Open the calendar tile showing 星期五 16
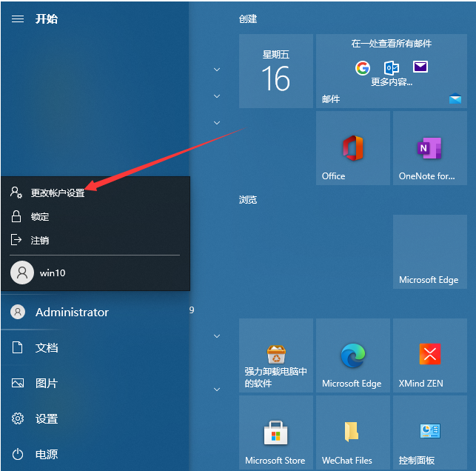This screenshot has width=476, height=471. pyautogui.click(x=275, y=71)
